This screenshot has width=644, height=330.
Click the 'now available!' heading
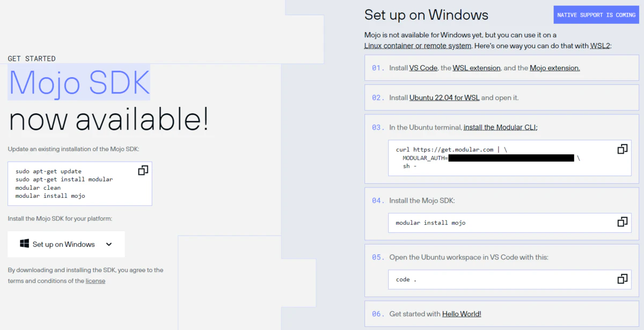[x=108, y=119]
